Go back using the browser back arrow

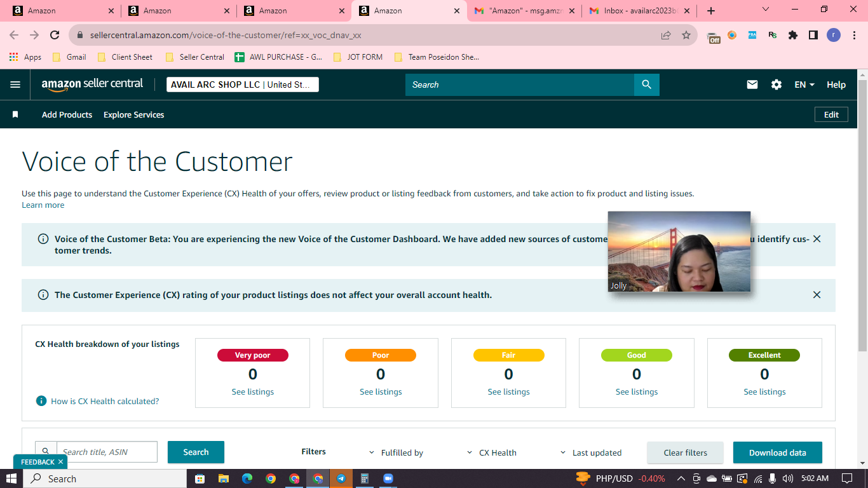14,36
